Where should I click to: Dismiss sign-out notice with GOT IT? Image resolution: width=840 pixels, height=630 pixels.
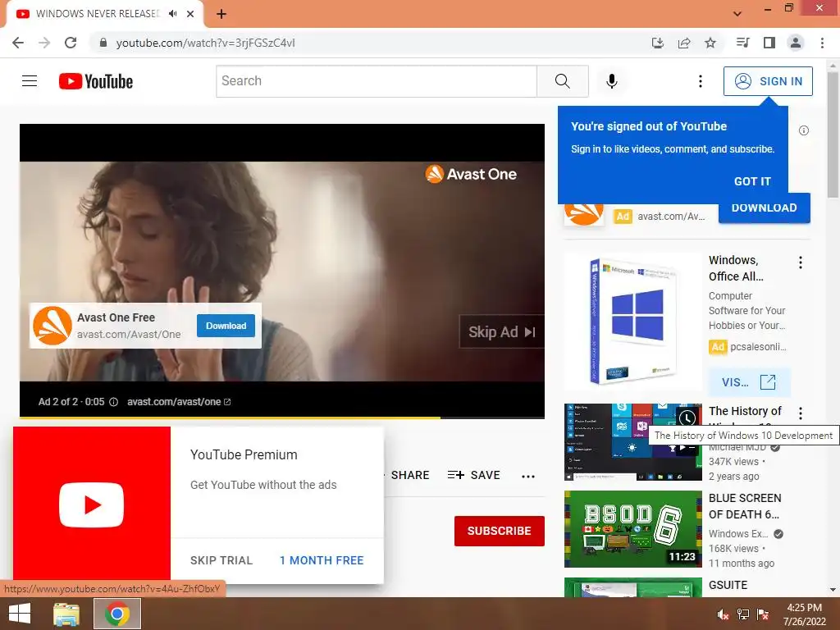(x=753, y=181)
